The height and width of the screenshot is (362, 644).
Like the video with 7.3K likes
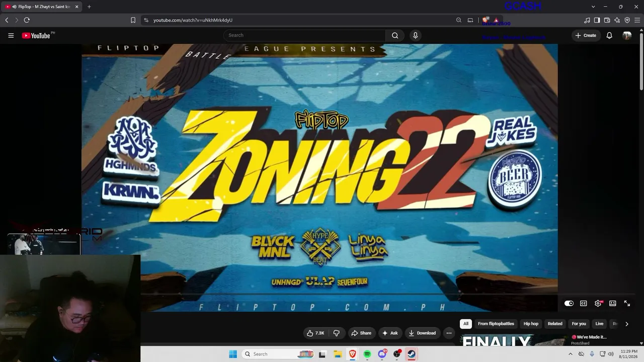pyautogui.click(x=315, y=333)
